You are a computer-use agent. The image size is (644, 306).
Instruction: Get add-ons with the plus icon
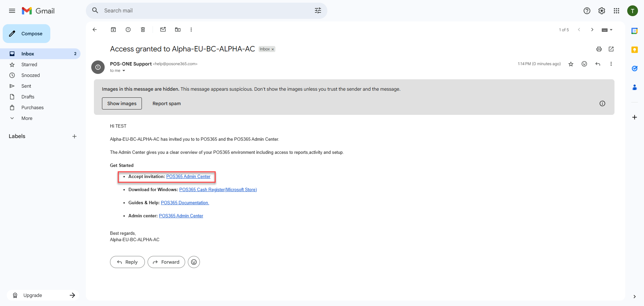click(x=635, y=117)
